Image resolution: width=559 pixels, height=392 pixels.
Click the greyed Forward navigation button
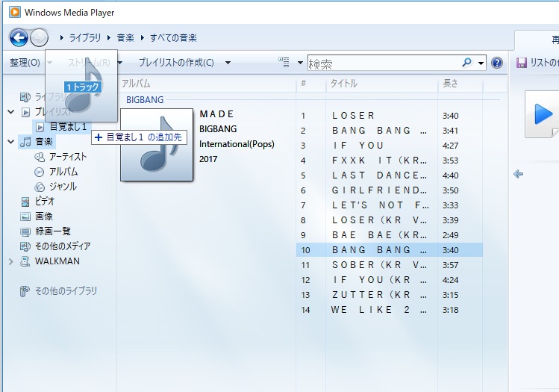[39, 37]
